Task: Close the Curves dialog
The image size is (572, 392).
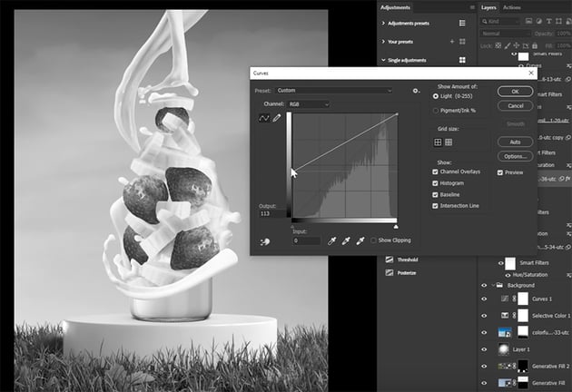Action: [x=531, y=73]
